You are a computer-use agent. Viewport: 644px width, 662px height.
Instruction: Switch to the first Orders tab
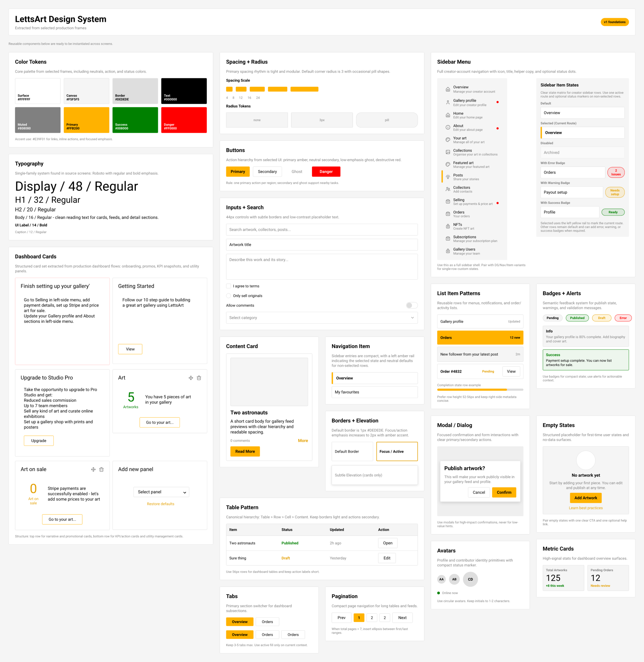(x=267, y=622)
